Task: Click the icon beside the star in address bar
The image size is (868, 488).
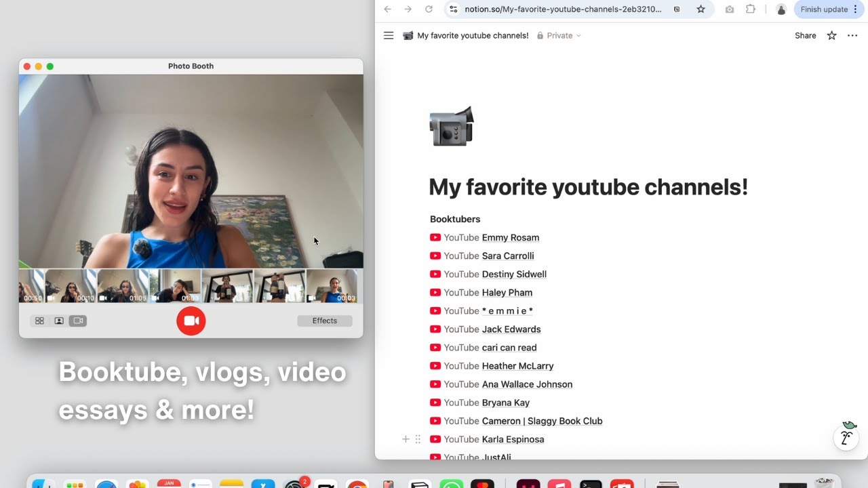Action: click(x=677, y=9)
